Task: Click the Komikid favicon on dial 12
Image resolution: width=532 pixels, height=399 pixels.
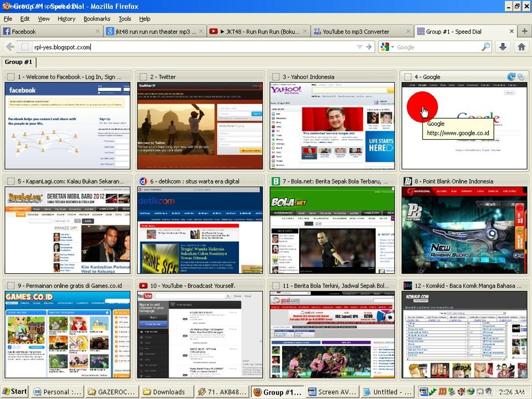Action: coord(407,286)
